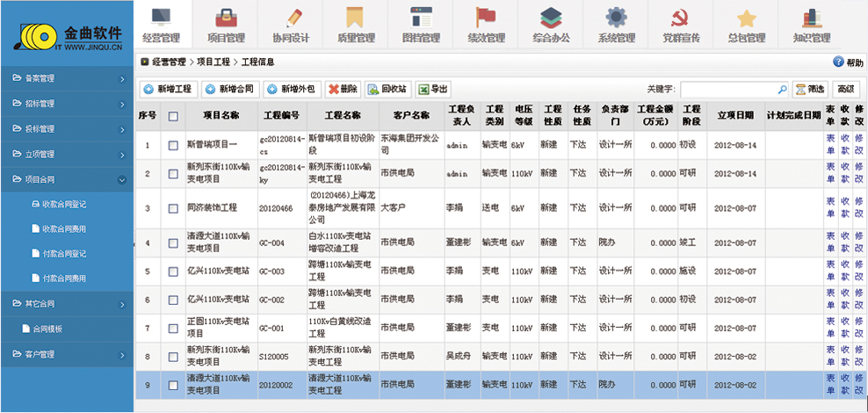Open 帮助 help link
868x413 pixels.
pyautogui.click(x=848, y=62)
